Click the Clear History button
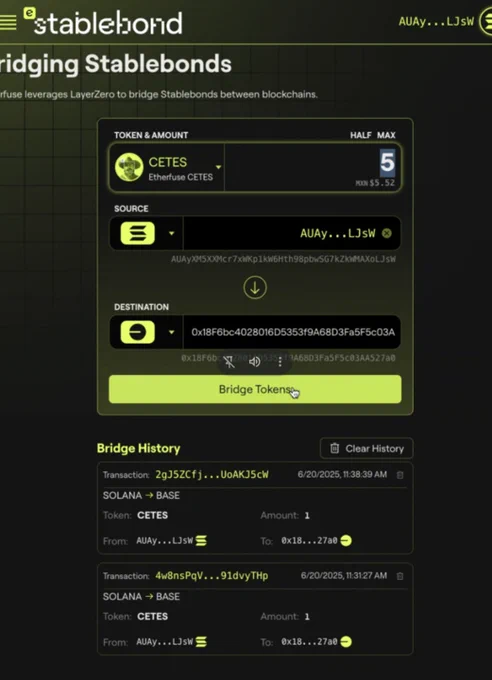 coord(367,448)
